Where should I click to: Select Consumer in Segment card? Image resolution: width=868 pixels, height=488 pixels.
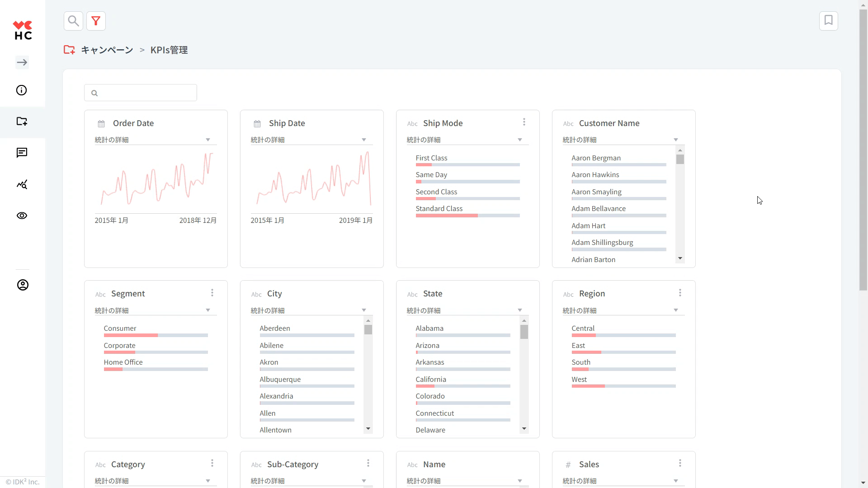pos(120,328)
